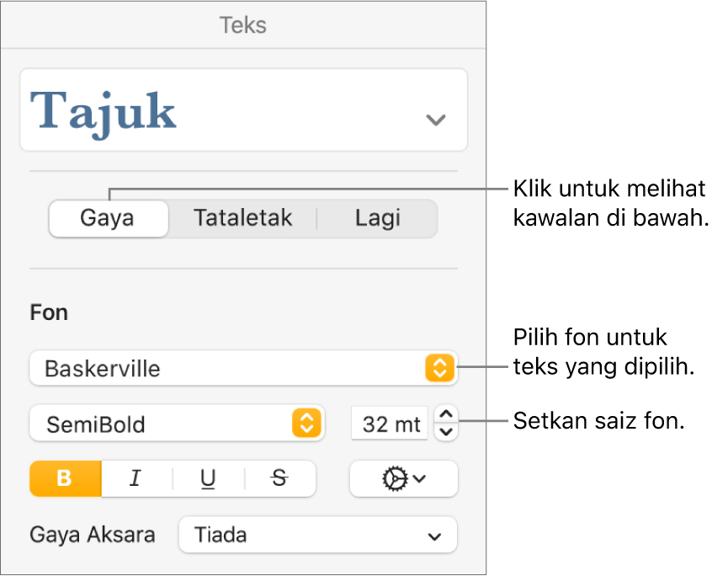
Task: Click the Fon section heading
Action: pos(49,312)
